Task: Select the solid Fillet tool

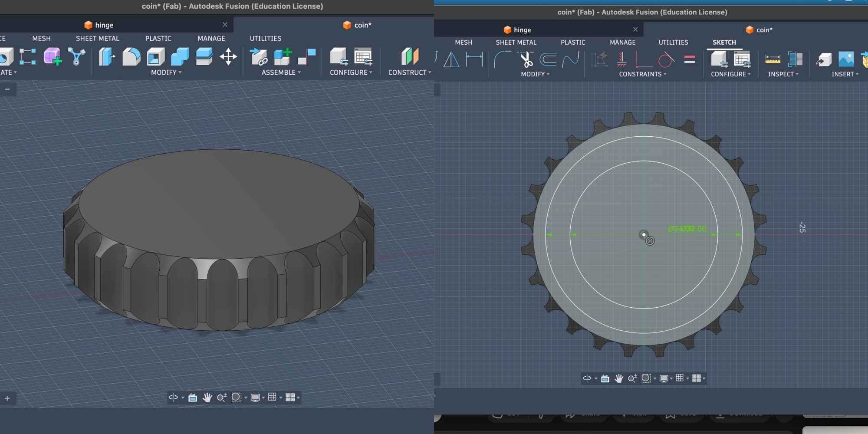Action: [131, 57]
